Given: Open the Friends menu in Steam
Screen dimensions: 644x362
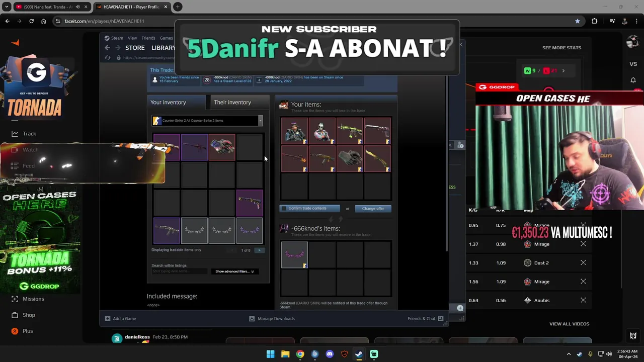Looking at the screenshot, I should point(148,38).
